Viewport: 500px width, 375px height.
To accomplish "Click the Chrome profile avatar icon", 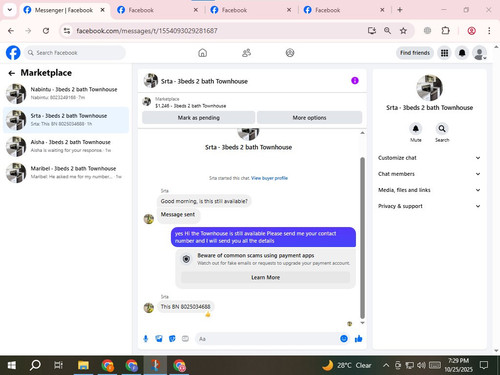I will coord(471,31).
